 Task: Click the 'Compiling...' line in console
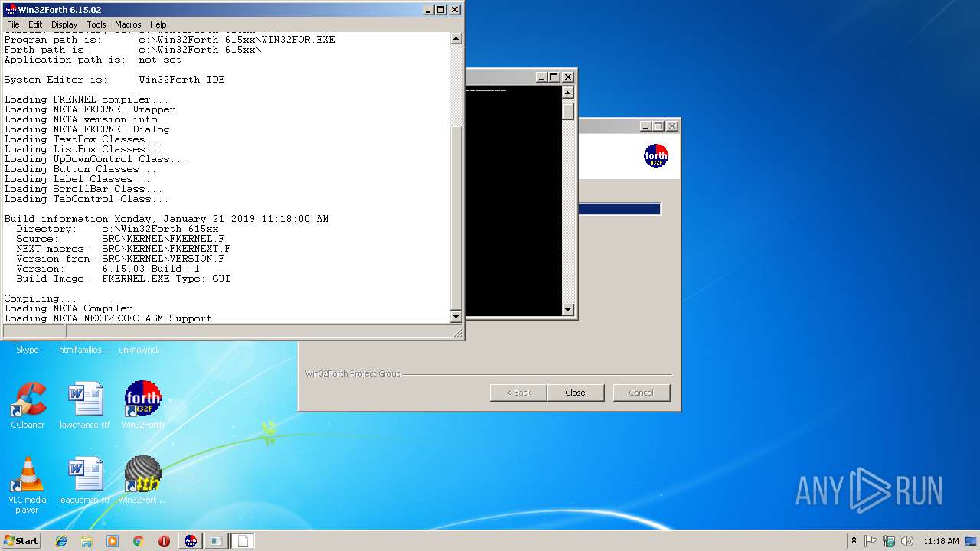[41, 298]
